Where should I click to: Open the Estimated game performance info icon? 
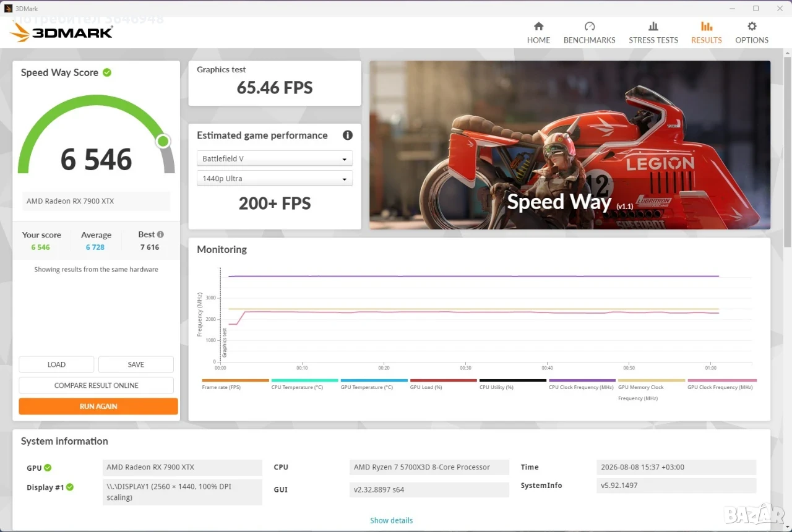point(348,135)
